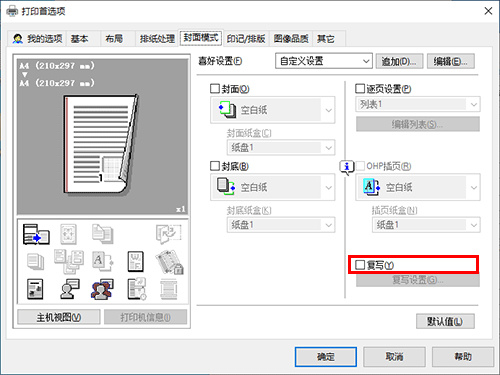The width and height of the screenshot is (500, 375).
Task: Click the 追加(D)... button
Action: [x=399, y=61]
